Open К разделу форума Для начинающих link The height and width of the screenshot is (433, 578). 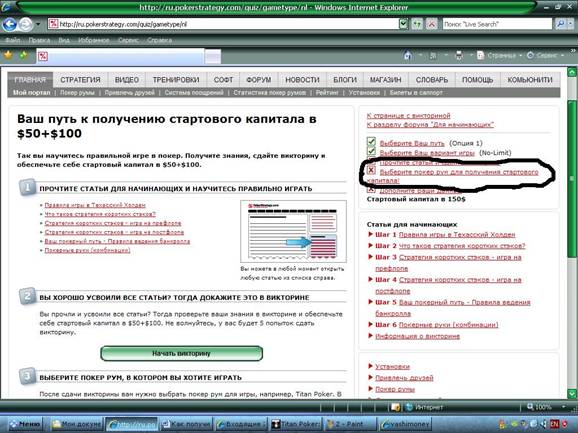coord(430,125)
